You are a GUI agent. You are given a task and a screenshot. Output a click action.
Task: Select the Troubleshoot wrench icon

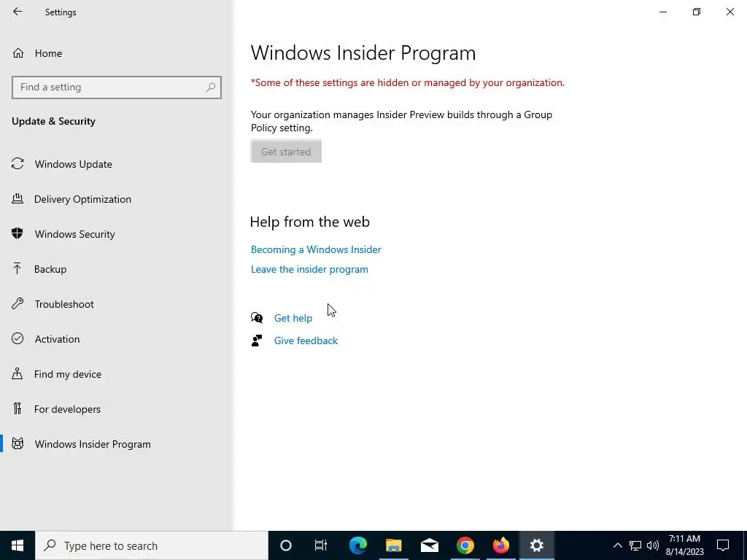(x=18, y=303)
